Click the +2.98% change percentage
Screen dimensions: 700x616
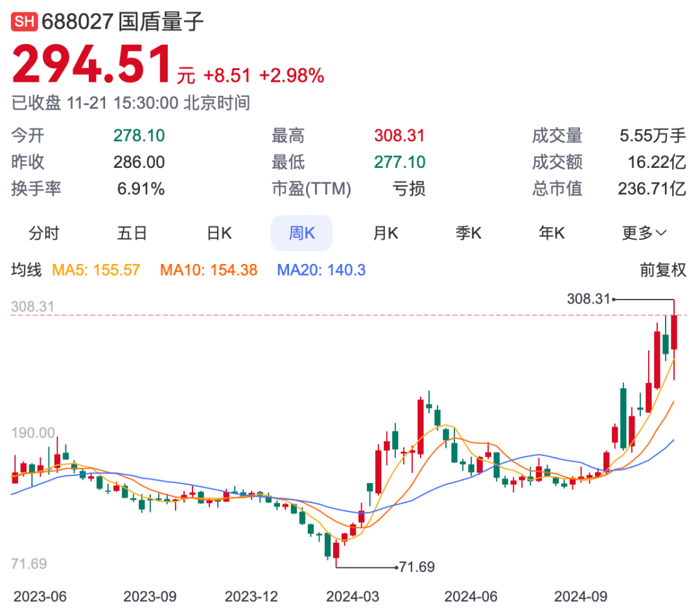click(292, 75)
